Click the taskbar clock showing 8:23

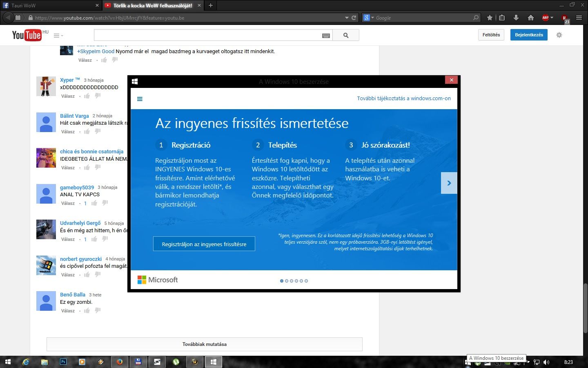coord(568,362)
